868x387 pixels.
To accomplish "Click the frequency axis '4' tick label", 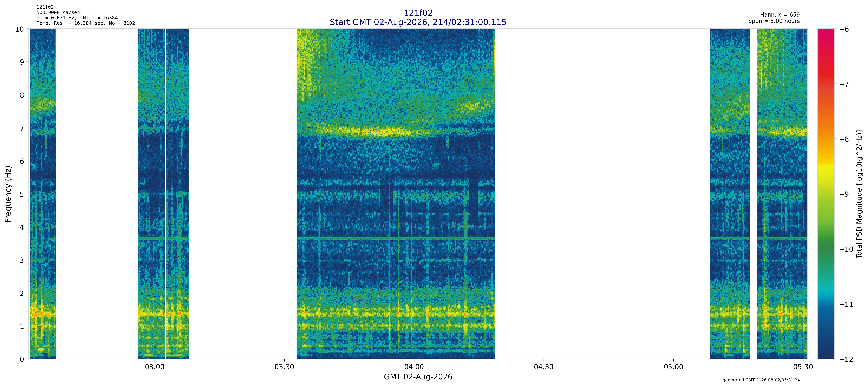I will coord(22,227).
